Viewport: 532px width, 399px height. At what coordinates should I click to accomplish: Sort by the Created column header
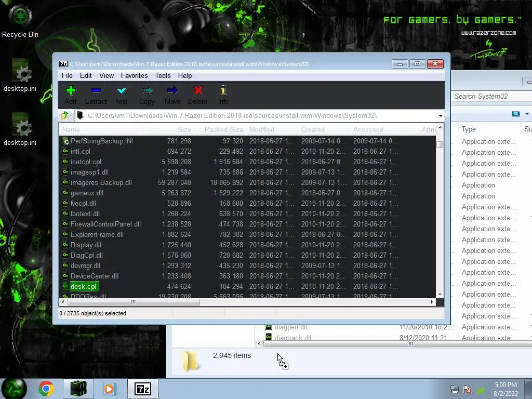324,129
